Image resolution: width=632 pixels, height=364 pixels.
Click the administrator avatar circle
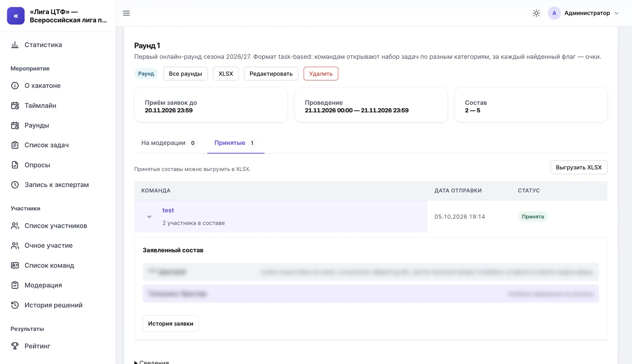554,13
